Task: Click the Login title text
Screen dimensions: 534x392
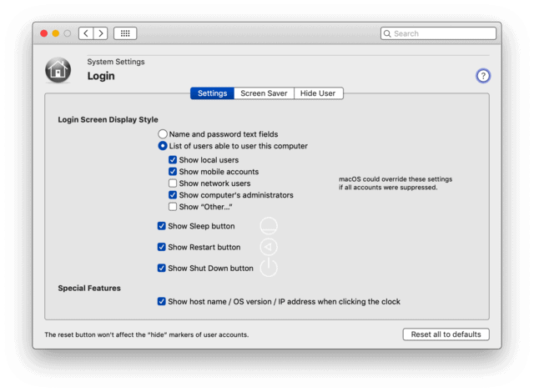Action: 101,76
